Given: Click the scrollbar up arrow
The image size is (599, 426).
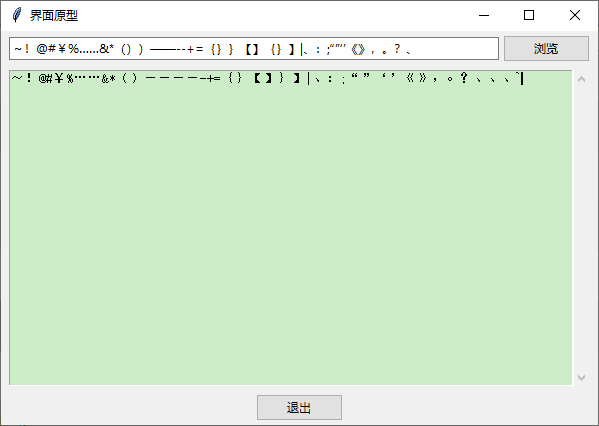Looking at the screenshot, I should tap(581, 79).
